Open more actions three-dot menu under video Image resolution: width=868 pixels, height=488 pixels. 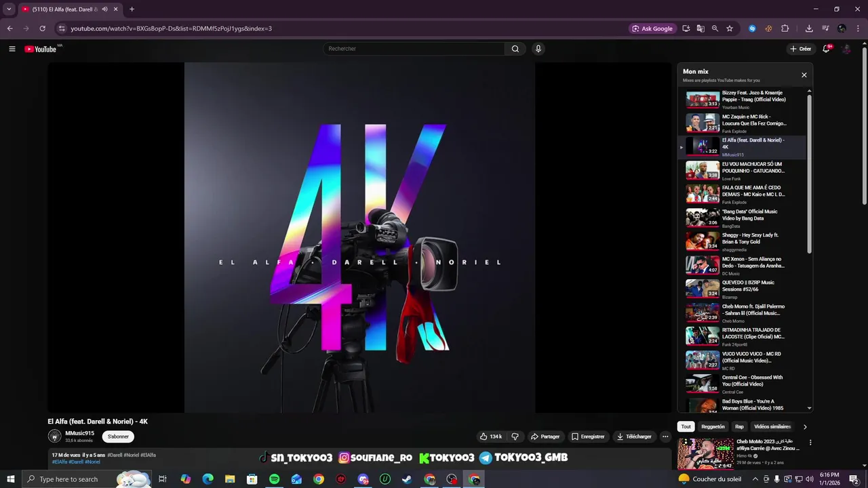(x=665, y=436)
